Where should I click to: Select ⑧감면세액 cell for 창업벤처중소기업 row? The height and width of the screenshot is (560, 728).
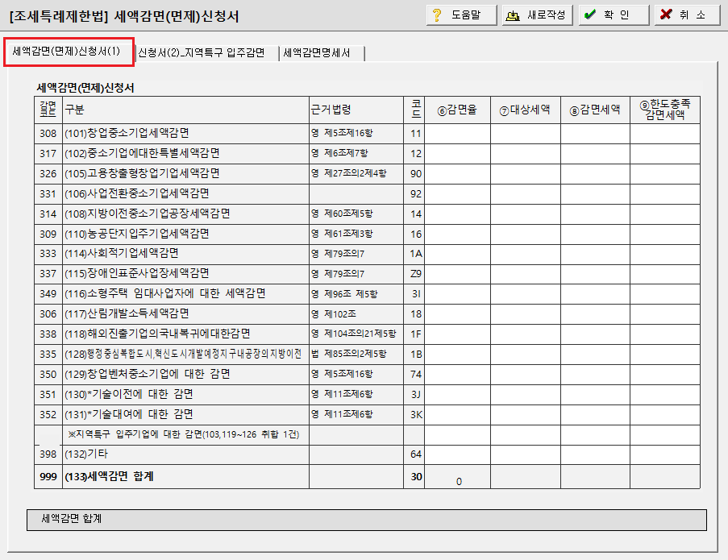pyautogui.click(x=595, y=375)
